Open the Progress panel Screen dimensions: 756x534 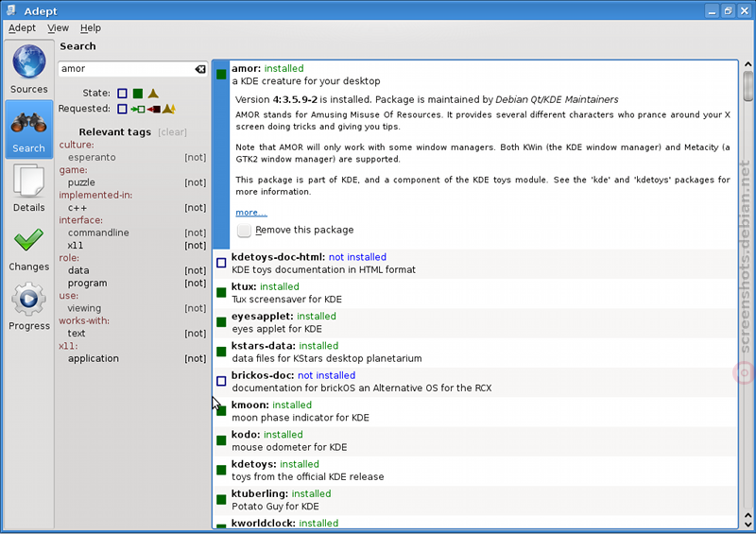pos(29,306)
